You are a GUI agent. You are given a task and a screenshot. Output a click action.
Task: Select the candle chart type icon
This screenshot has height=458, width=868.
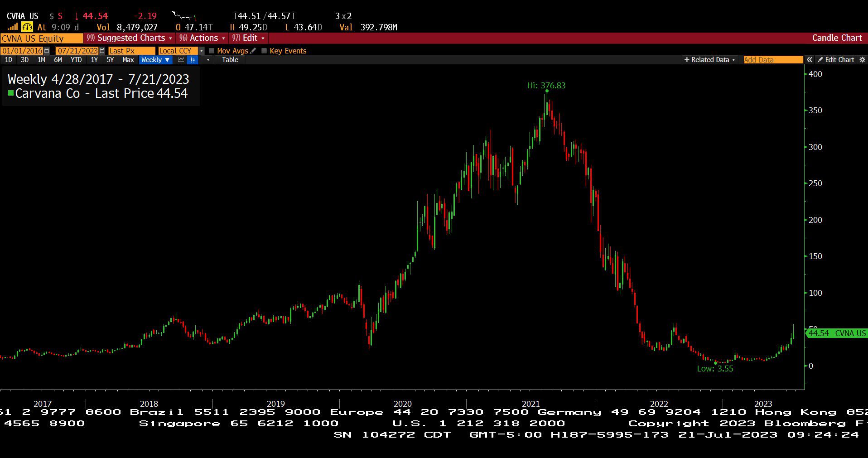(x=193, y=60)
